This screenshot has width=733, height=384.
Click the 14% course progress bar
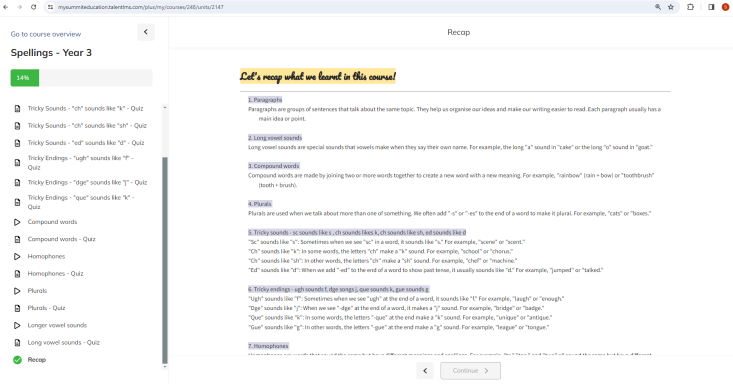pyautogui.click(x=81, y=78)
